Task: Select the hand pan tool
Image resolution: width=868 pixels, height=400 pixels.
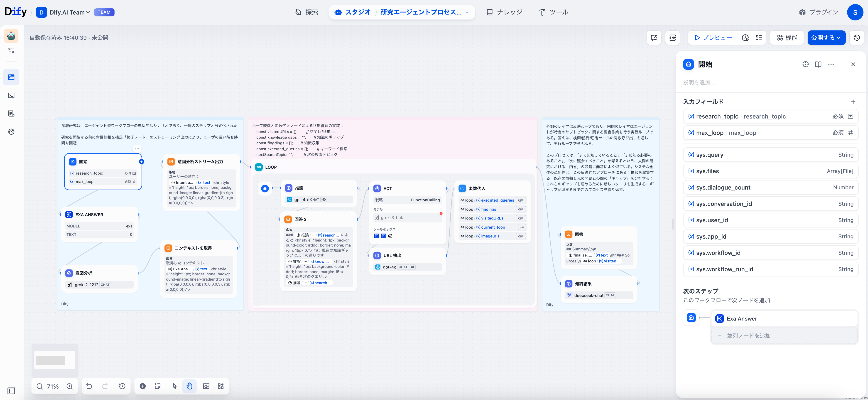Action: point(189,386)
